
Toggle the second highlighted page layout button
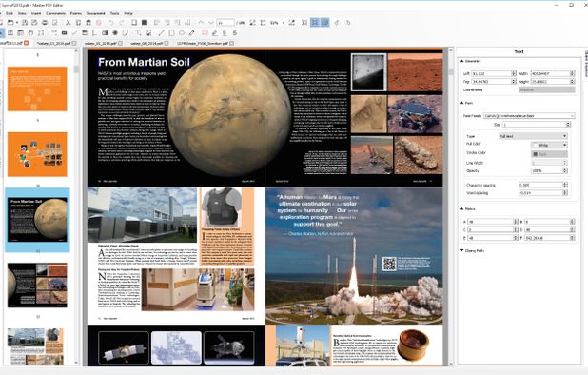324,23
